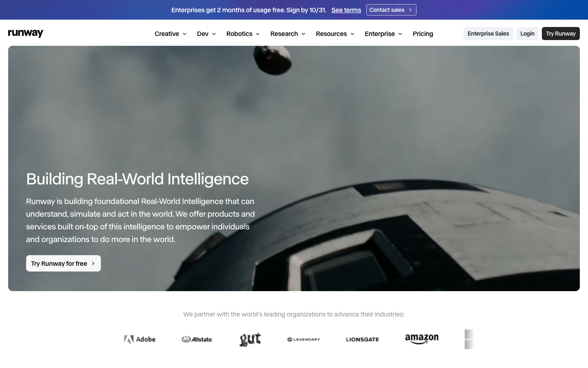Click the Adobe partner logo
The height and width of the screenshot is (368, 588).
click(140, 339)
